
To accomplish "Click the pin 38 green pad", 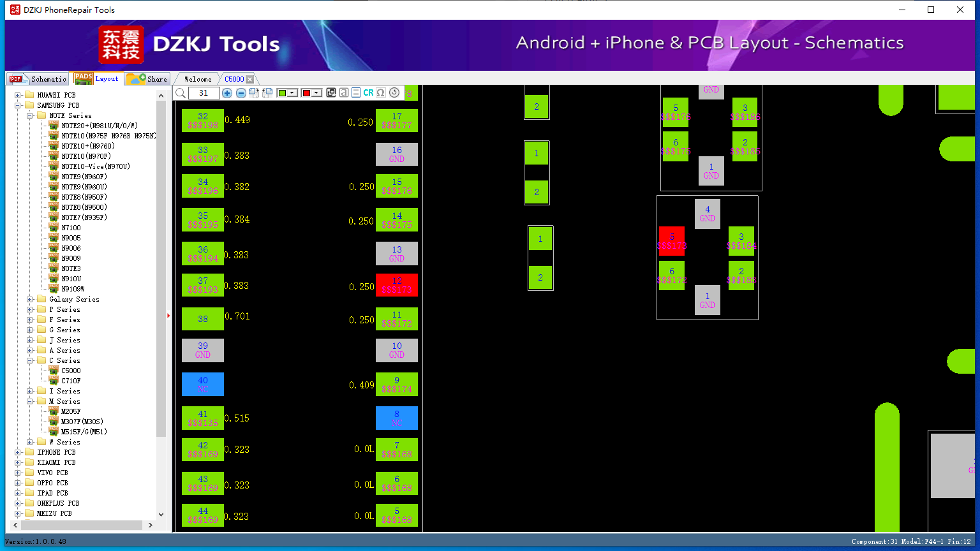I will (203, 319).
